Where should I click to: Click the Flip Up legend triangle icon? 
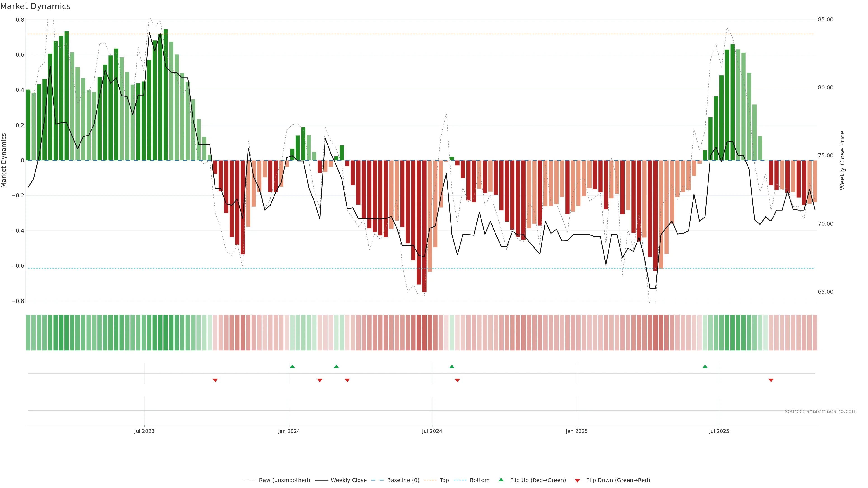click(501, 480)
